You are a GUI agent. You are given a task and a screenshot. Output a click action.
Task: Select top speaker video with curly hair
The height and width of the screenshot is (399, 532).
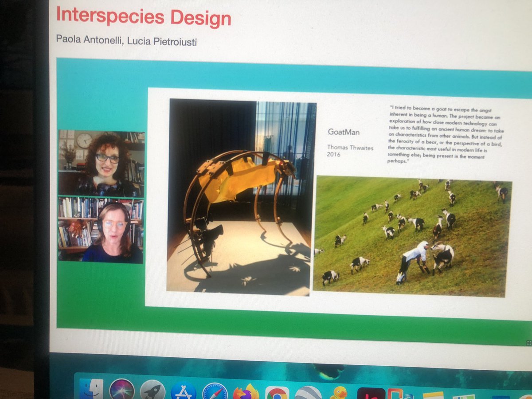(x=101, y=164)
